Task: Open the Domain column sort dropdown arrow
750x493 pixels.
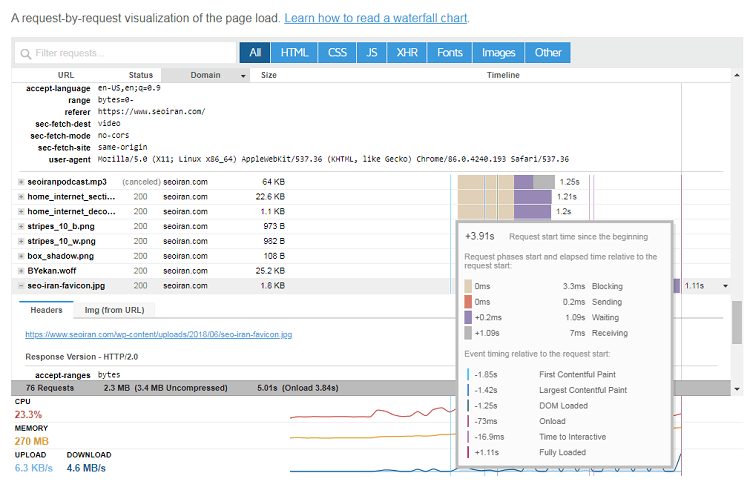Action: point(243,76)
